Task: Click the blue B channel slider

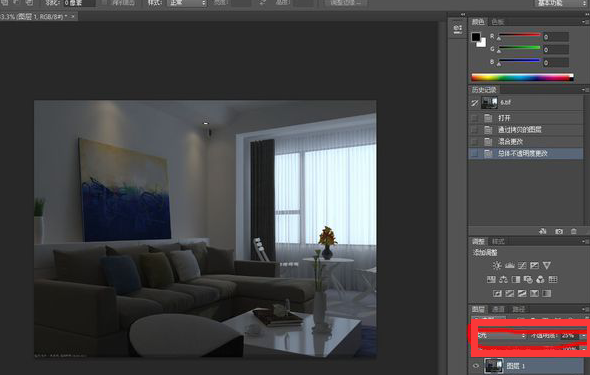Action: (519, 62)
